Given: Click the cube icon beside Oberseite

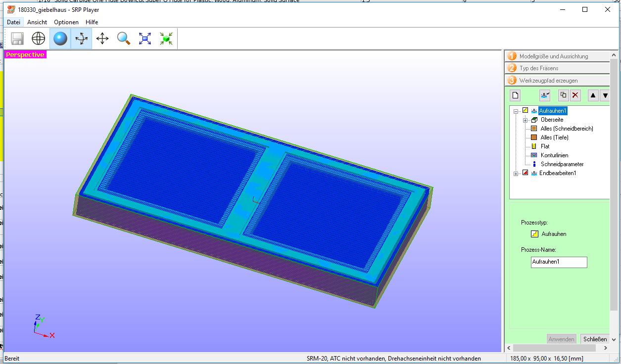Looking at the screenshot, I should coord(534,120).
